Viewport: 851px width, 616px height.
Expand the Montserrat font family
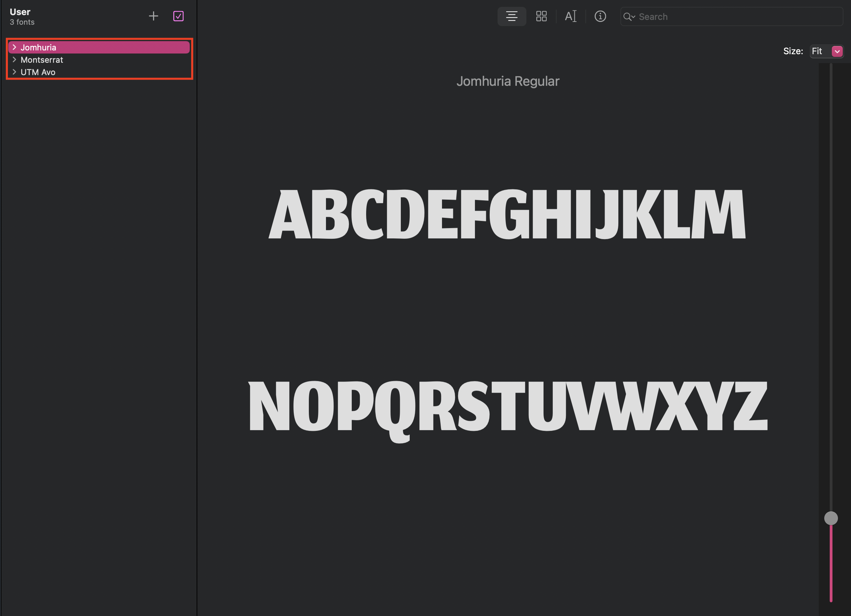click(x=14, y=60)
